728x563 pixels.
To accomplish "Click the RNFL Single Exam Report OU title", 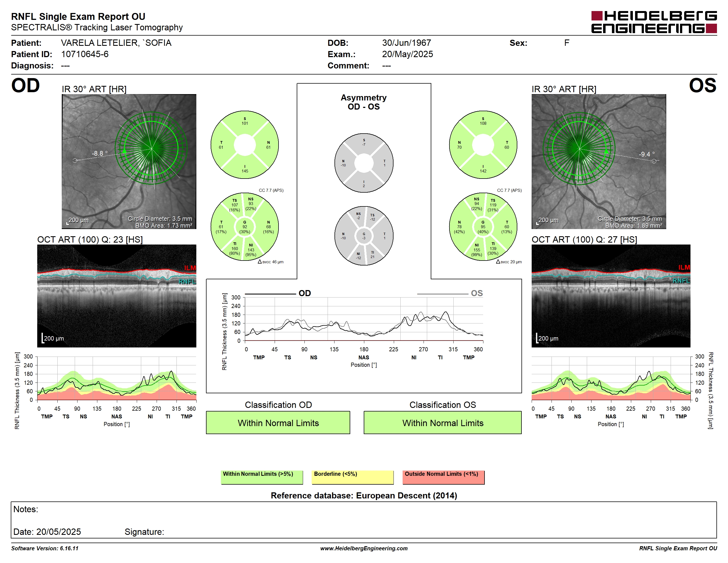I will point(78,16).
